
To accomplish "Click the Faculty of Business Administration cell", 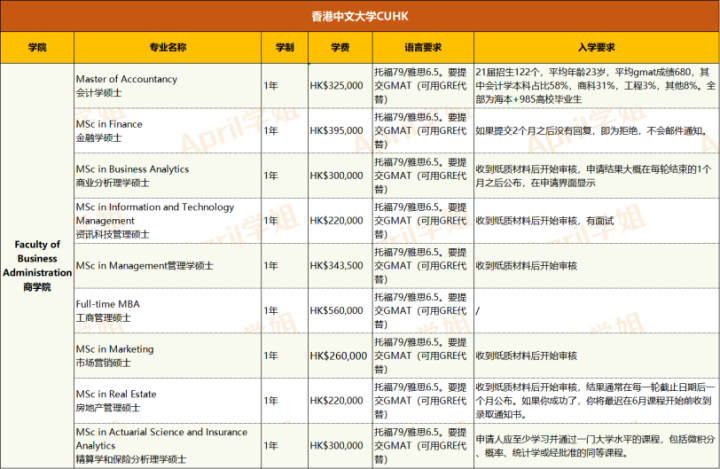I will 37,266.
